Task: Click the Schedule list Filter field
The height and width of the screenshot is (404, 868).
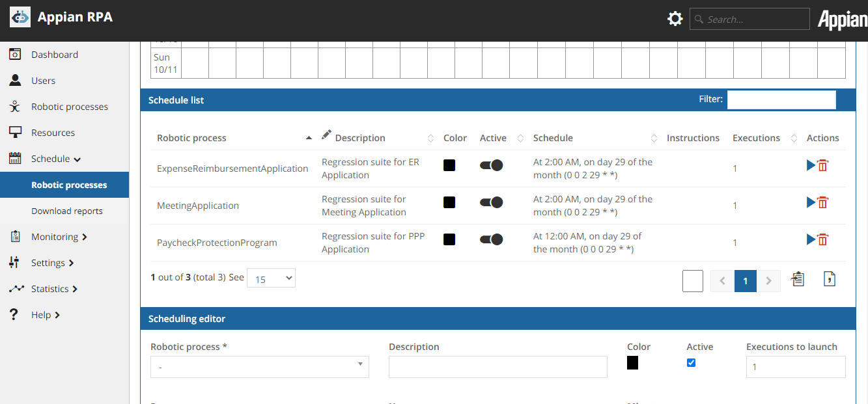Action: click(x=781, y=100)
